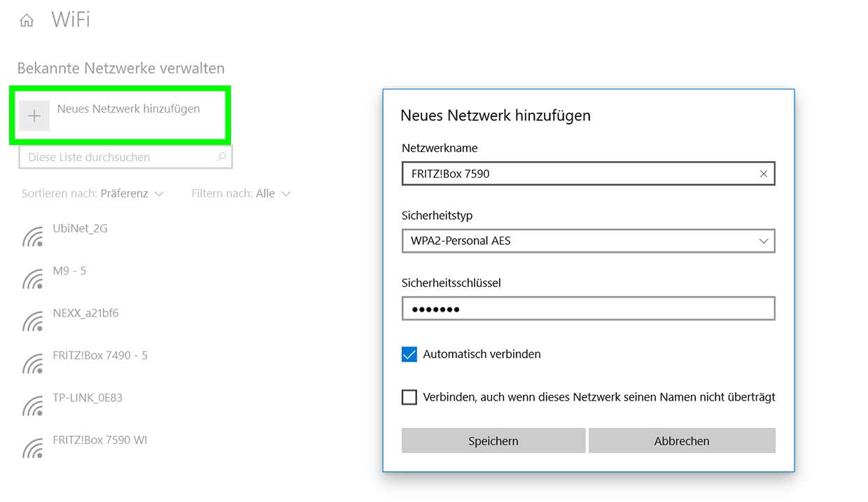Select the TP-LINK_0E83 network name
This screenshot has width=868, height=502.
click(87, 398)
